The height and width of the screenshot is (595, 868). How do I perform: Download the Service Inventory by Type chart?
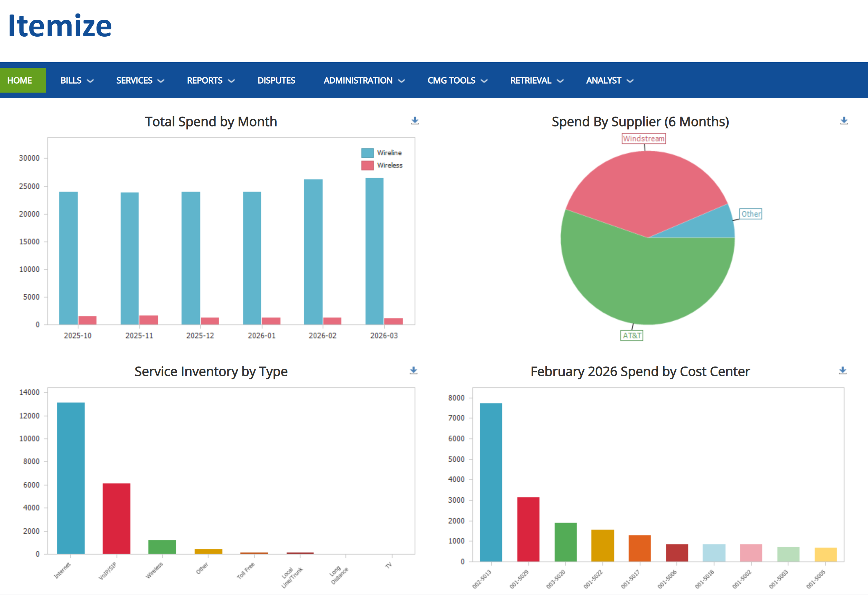[x=413, y=370]
